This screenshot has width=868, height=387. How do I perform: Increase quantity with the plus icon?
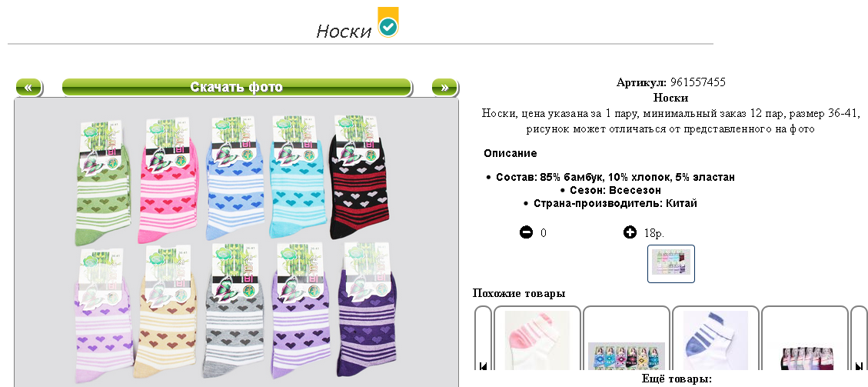click(630, 232)
